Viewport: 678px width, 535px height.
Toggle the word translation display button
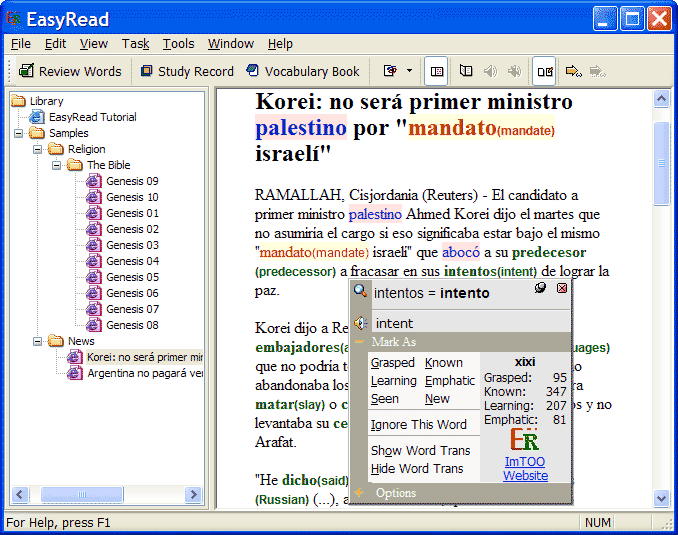tap(544, 71)
